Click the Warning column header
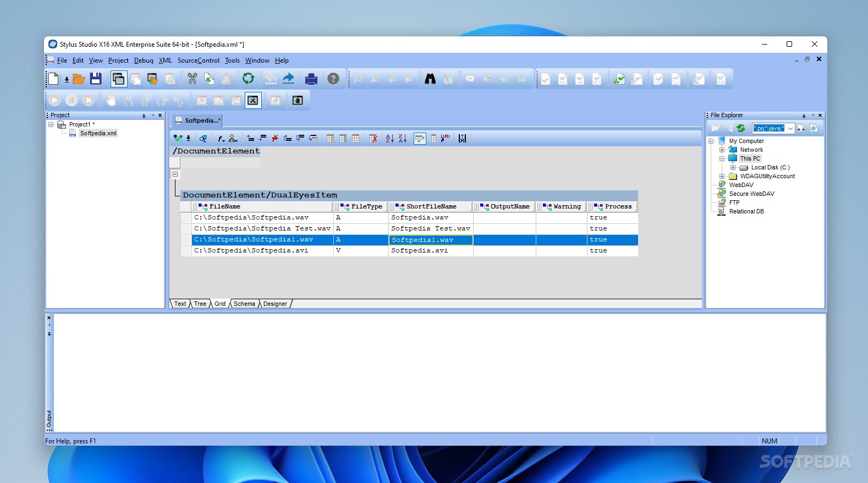 click(562, 206)
